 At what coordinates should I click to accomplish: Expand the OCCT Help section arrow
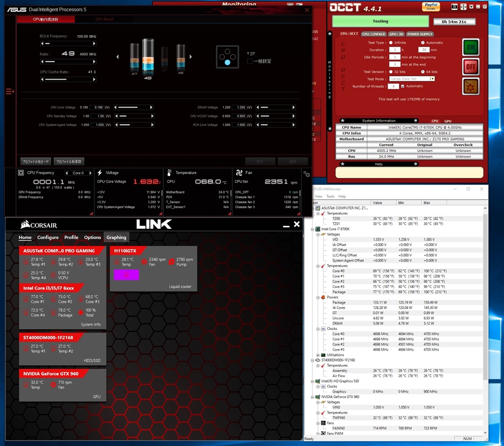click(x=415, y=164)
